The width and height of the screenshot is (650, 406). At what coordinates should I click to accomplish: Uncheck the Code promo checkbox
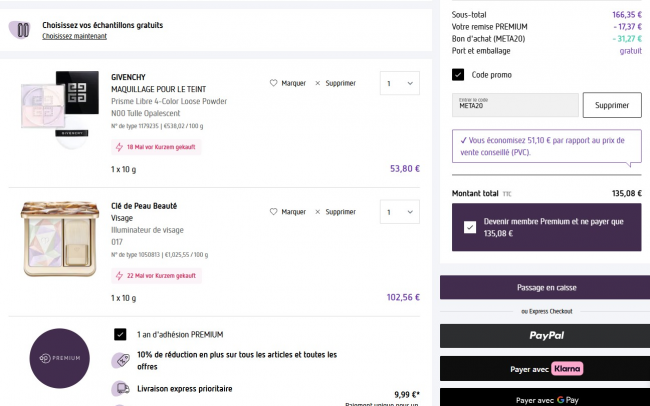458,74
